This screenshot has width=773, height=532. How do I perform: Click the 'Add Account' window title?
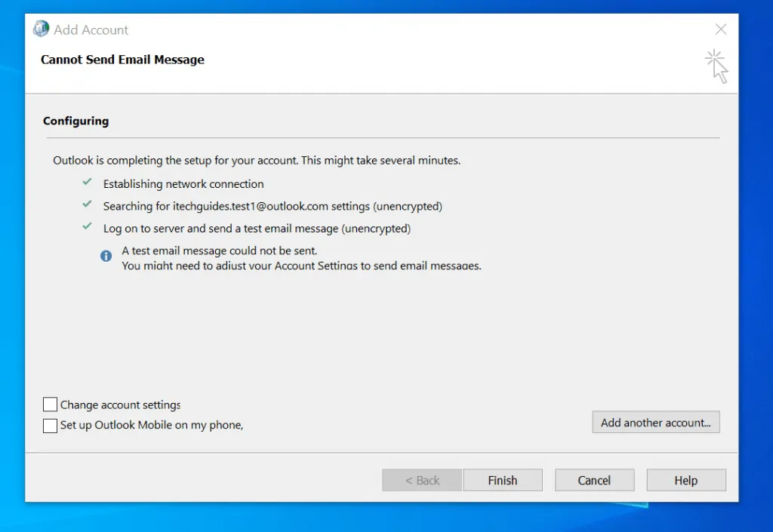coord(91,30)
